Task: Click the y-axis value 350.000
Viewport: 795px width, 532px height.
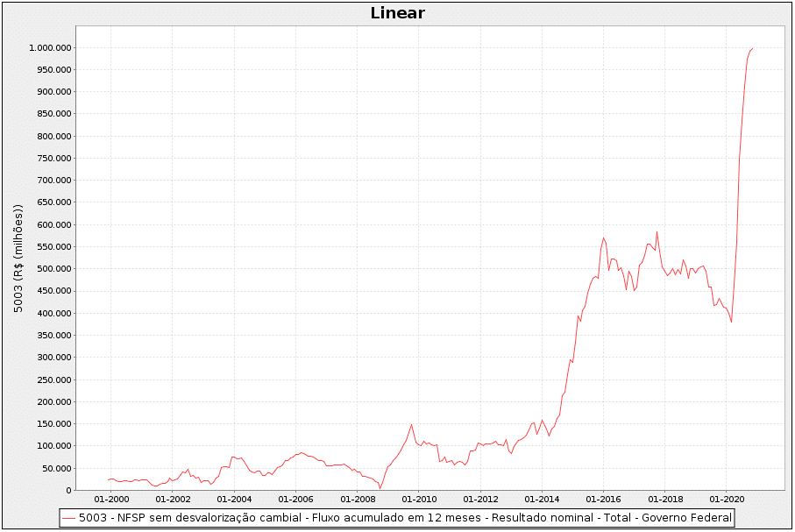Action: click(x=53, y=335)
